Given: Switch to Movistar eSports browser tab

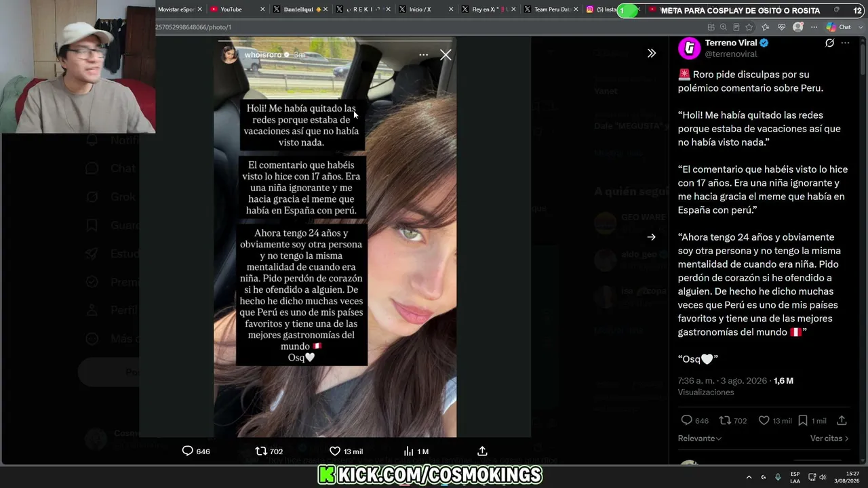Looking at the screenshot, I should pyautogui.click(x=176, y=9).
